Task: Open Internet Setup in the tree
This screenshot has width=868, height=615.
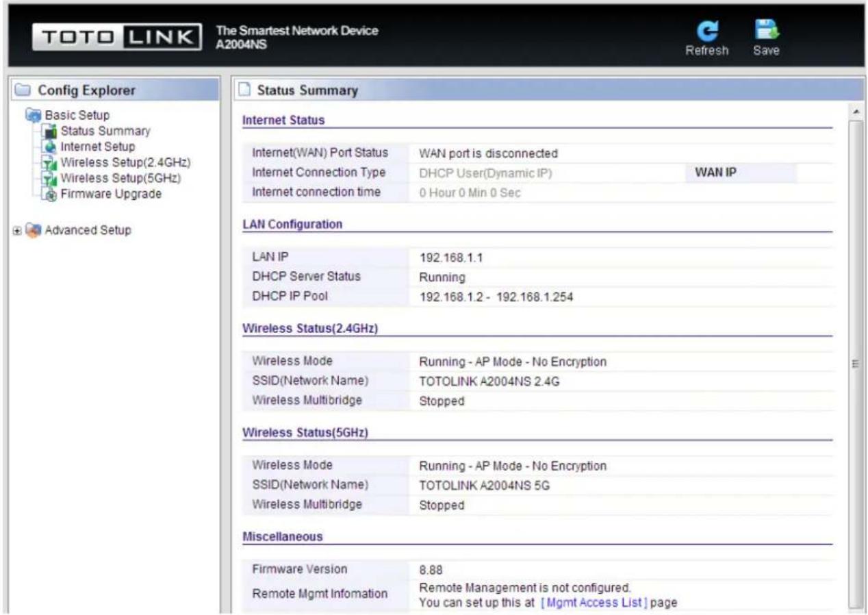Action: (x=98, y=147)
